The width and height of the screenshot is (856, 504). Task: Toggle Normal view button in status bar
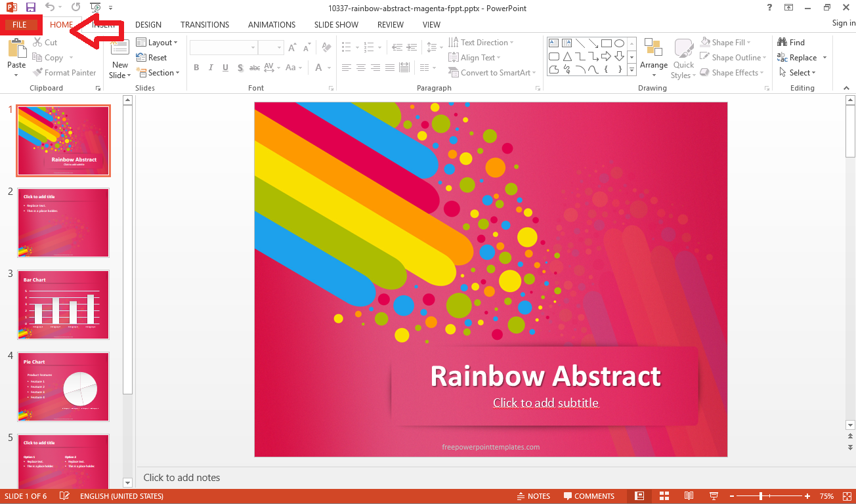pos(639,496)
